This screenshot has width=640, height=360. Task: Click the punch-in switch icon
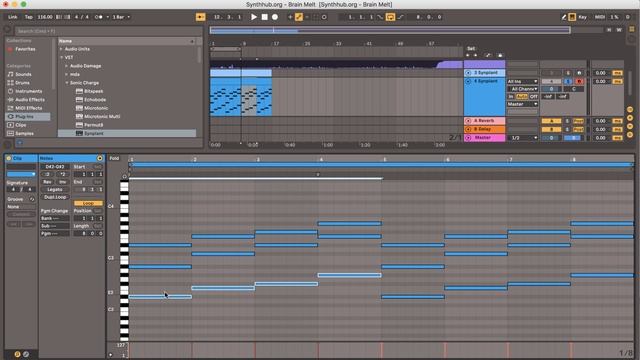pyautogui.click(x=380, y=17)
